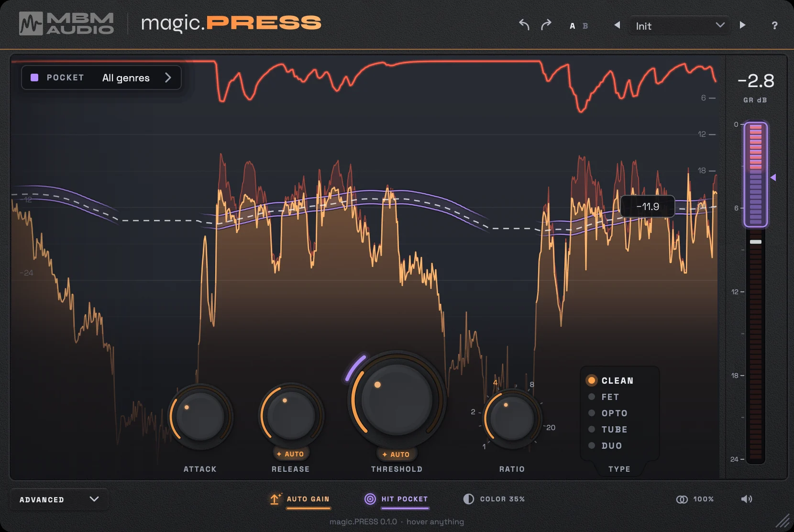Click the ratio 8 scale mark
Viewport: 794px width, 532px height.
532,385
